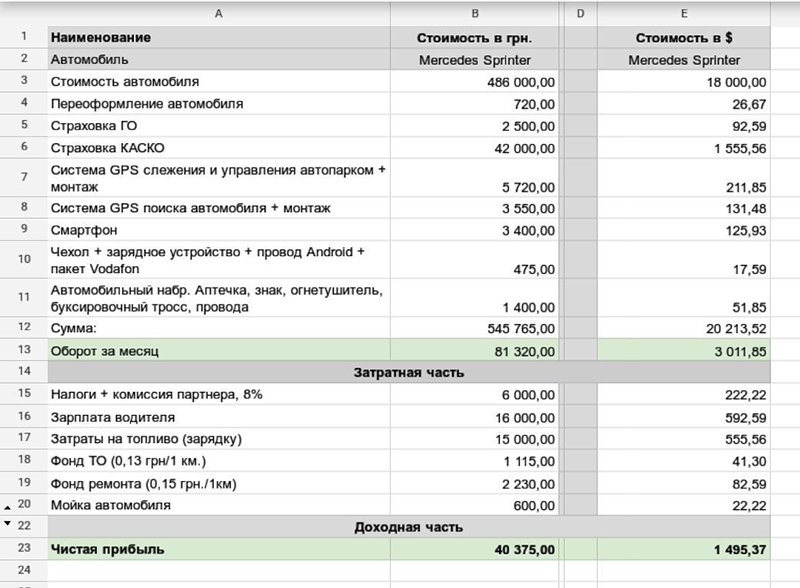Select the profit value 1 495,37
This screenshot has width=800, height=588.
click(x=684, y=550)
